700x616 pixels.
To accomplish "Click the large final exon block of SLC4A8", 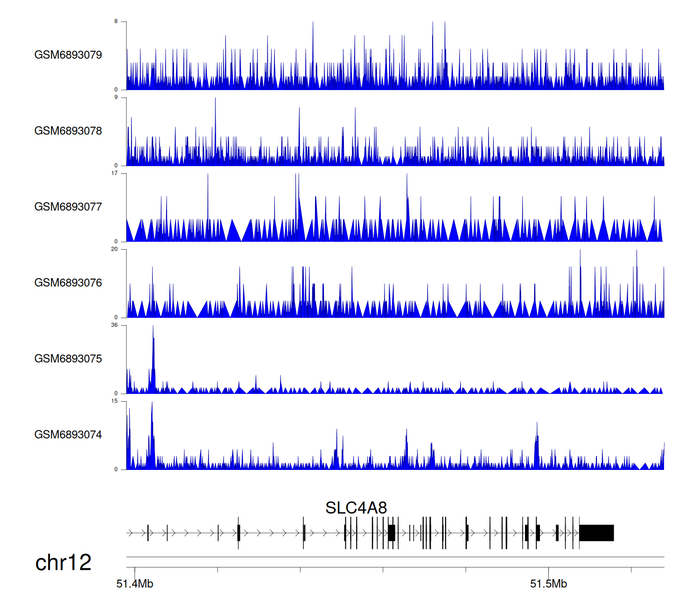I will tap(596, 533).
